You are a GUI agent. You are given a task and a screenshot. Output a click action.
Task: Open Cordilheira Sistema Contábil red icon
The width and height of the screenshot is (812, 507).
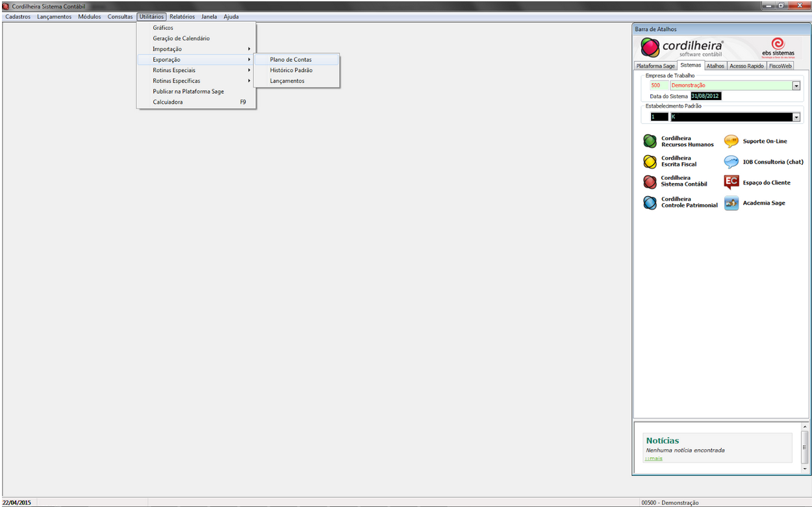point(650,182)
